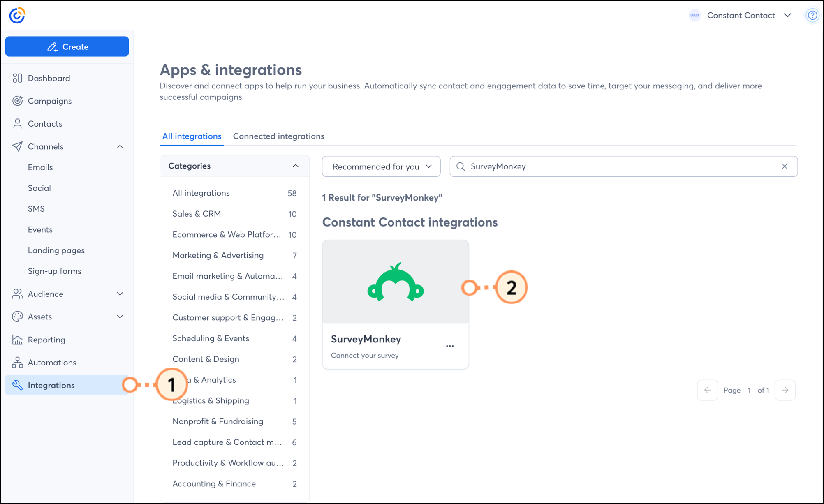Viewport: 824px width, 504px height.
Task: Filter by Sales & CRM category
Action: tap(197, 214)
